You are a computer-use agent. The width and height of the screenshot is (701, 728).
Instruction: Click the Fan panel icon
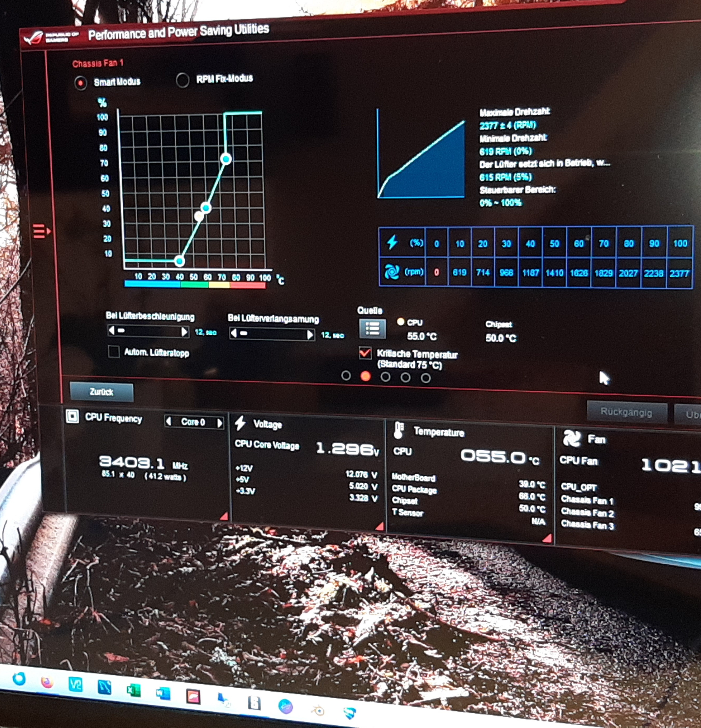[x=572, y=438]
